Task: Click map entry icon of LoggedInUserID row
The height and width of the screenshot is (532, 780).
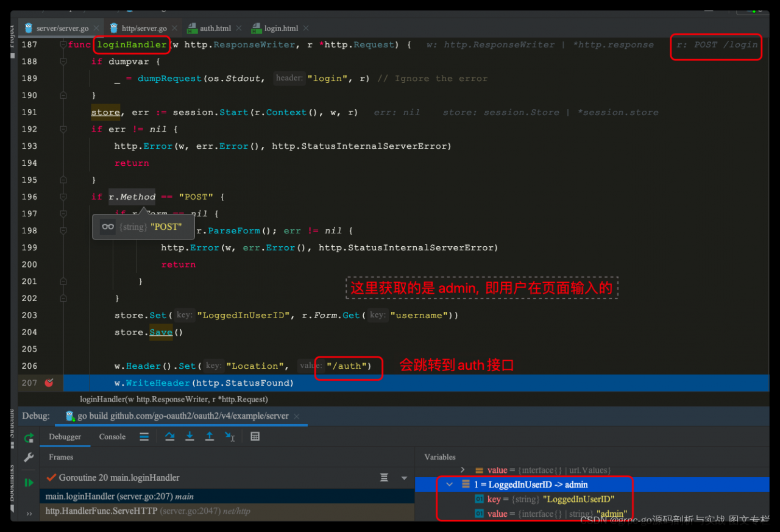Action: tap(466, 484)
